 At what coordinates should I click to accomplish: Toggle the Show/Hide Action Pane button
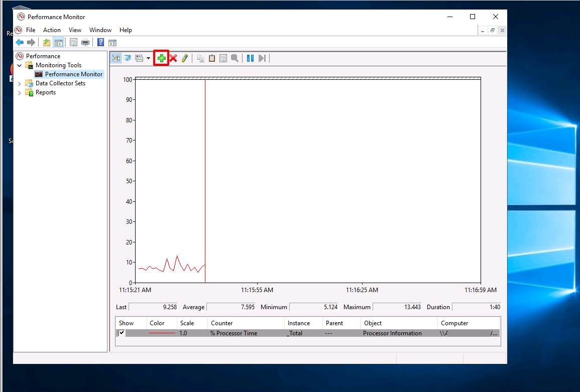coord(112,43)
